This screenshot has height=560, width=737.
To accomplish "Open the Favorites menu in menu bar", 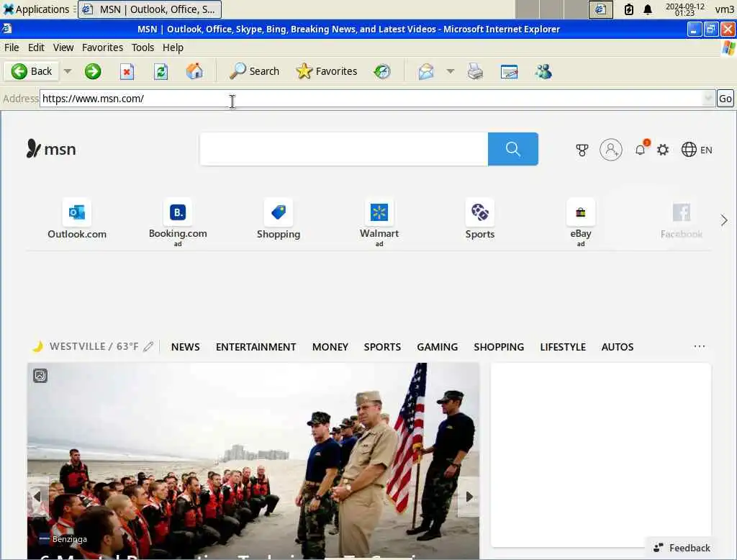I will [102, 48].
